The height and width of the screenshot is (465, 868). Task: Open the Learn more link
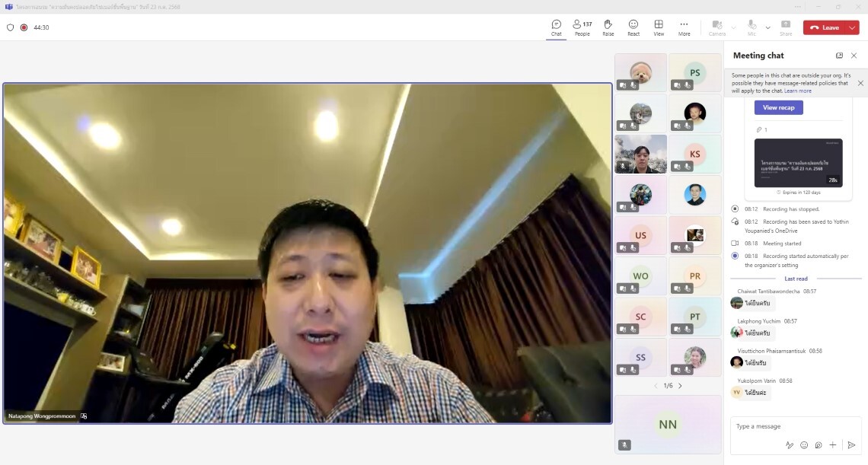coord(798,91)
